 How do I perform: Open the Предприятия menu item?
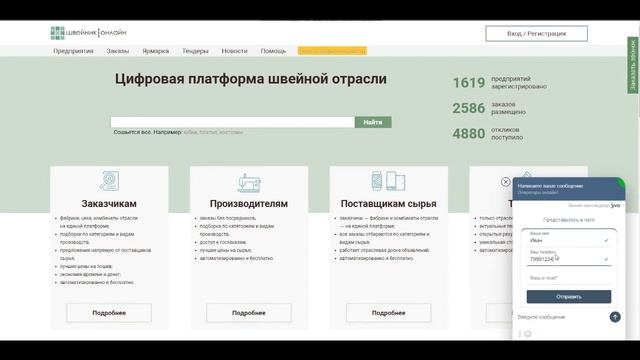click(x=73, y=51)
